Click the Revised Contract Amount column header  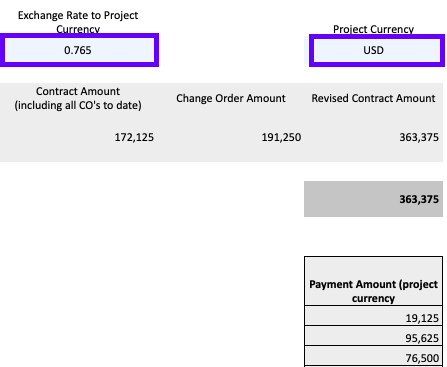tap(373, 98)
